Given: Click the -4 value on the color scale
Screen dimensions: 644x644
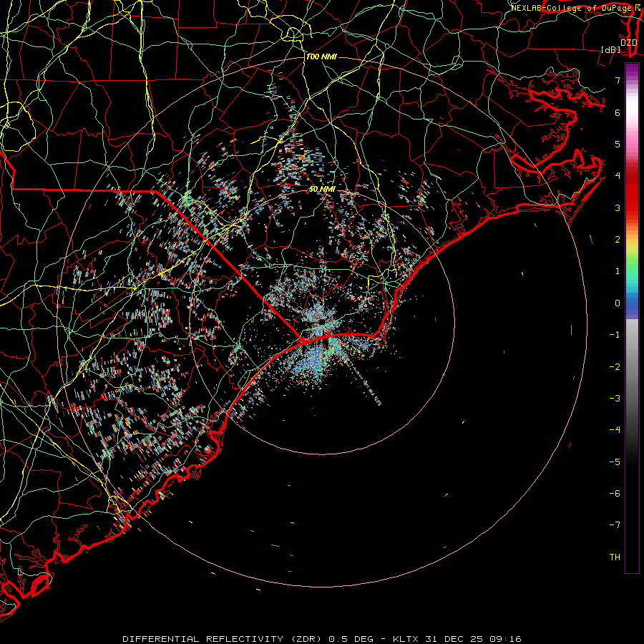Looking at the screenshot, I should click(x=615, y=430).
